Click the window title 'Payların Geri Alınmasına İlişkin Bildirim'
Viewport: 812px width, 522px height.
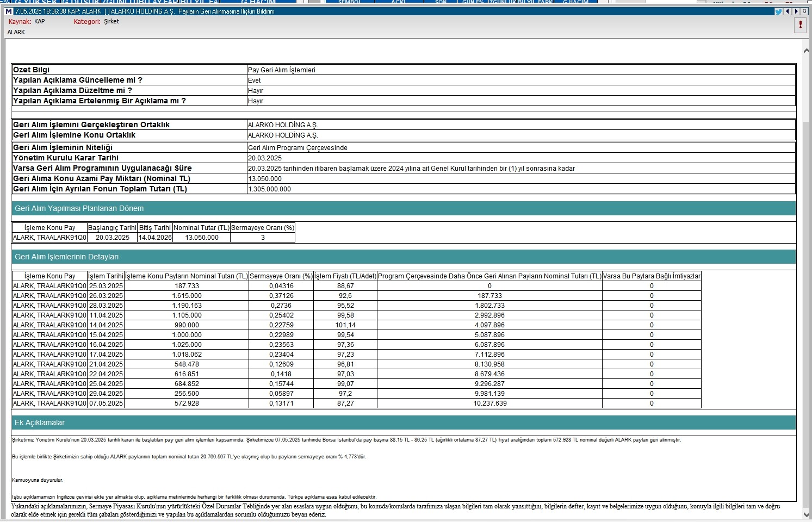(226, 11)
